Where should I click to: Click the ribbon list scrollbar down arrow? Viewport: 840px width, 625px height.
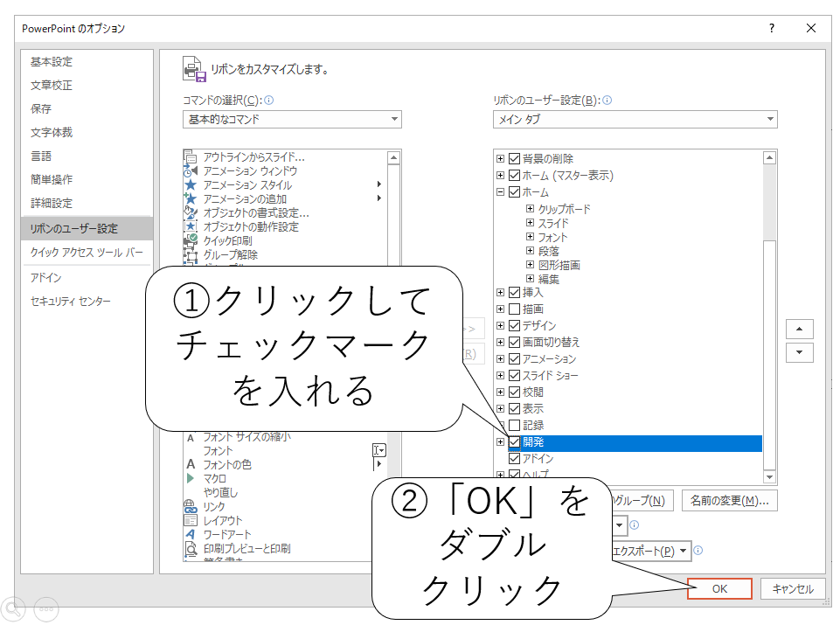pos(769,476)
